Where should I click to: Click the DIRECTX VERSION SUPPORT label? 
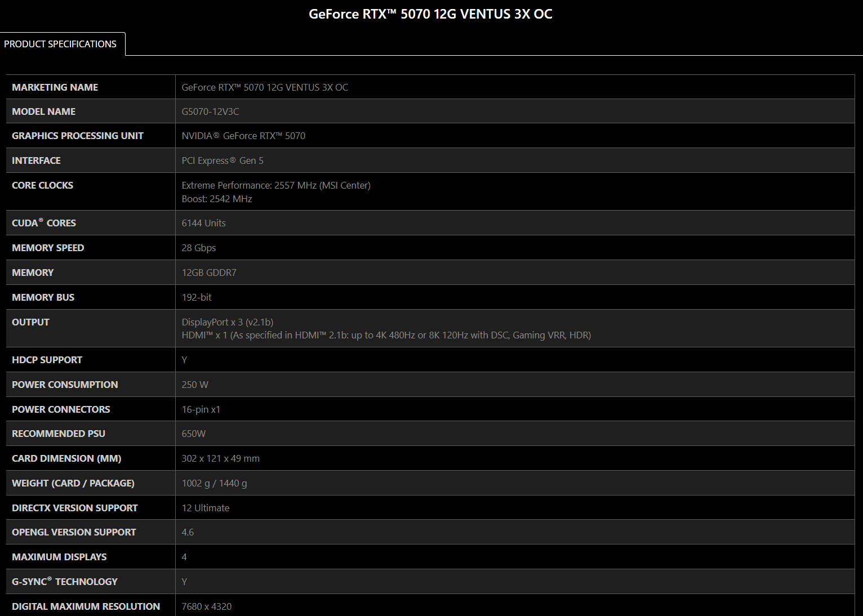(x=75, y=508)
